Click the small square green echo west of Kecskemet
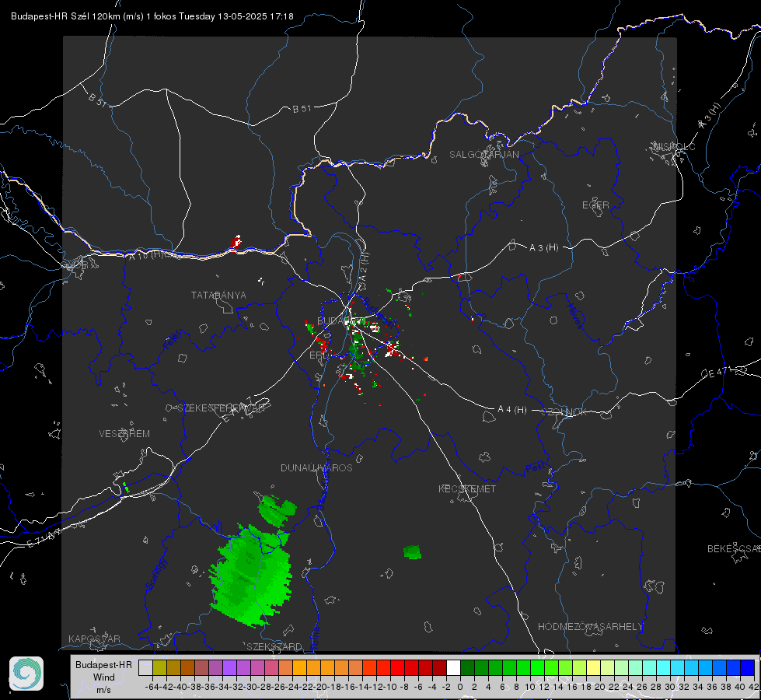The image size is (761, 700). 412,552
